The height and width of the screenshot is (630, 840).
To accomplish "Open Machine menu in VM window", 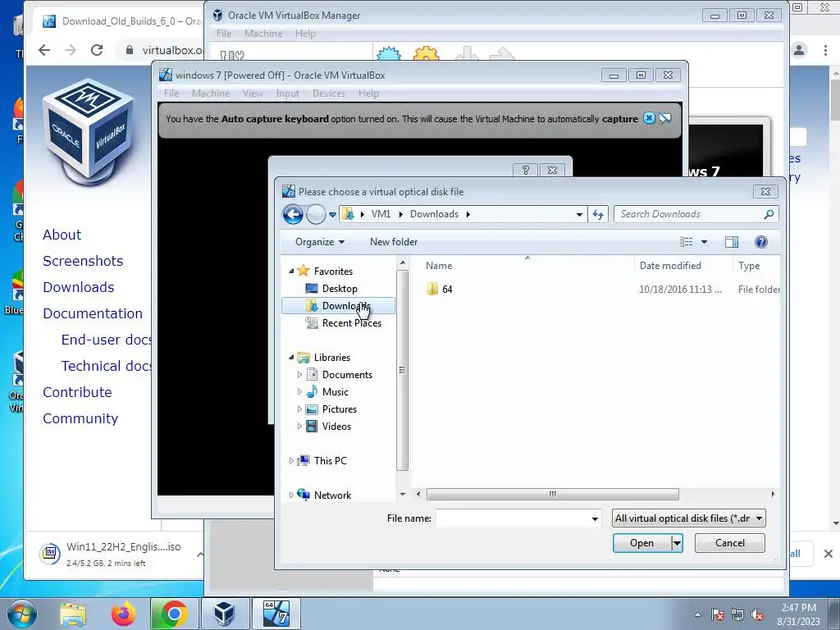I will click(x=211, y=94).
